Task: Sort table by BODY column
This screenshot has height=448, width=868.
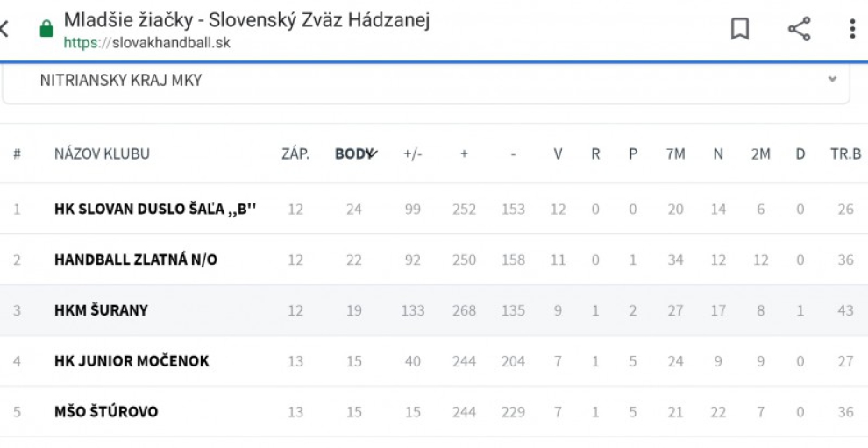Action: (355, 153)
